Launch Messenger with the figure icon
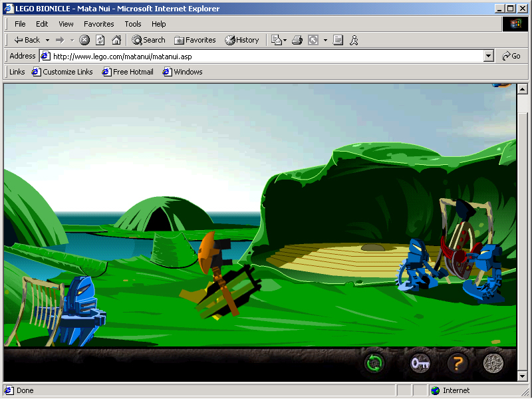Viewport: 532px width, 399px height. (x=354, y=40)
